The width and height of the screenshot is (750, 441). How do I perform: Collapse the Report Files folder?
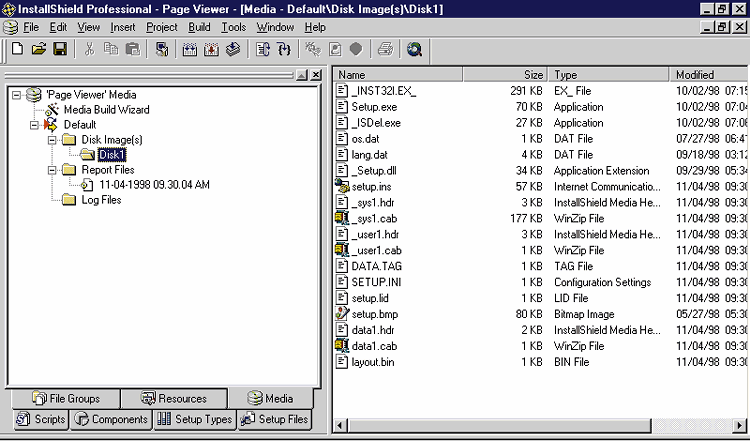[x=52, y=170]
